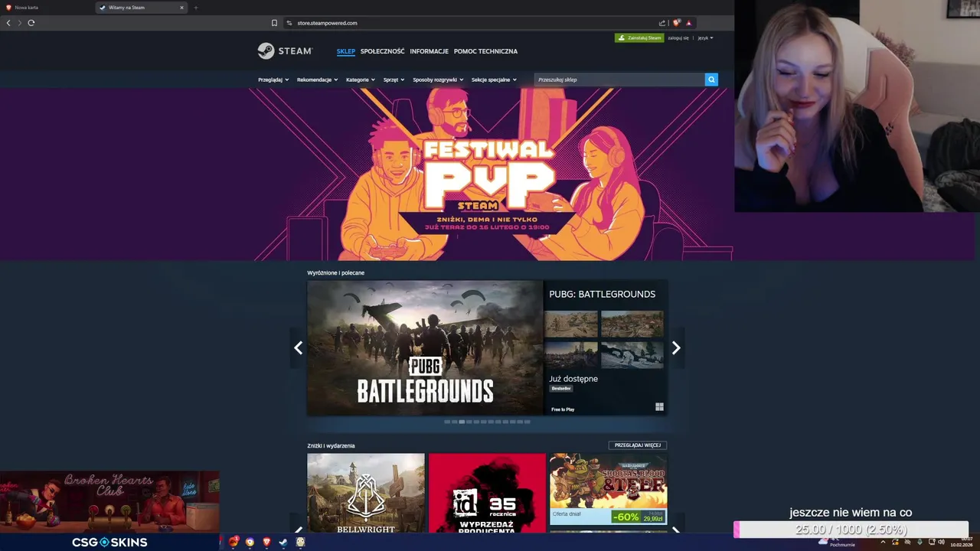Select the first PUBG screenshot thumbnail
The image size is (980, 551).
[571, 324]
